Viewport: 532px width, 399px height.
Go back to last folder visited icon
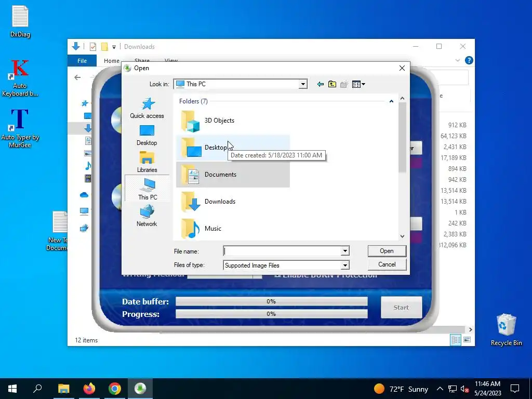click(320, 84)
